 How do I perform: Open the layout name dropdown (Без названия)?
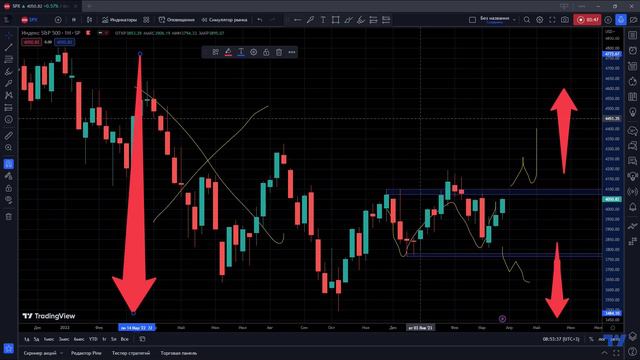pyautogui.click(x=498, y=20)
